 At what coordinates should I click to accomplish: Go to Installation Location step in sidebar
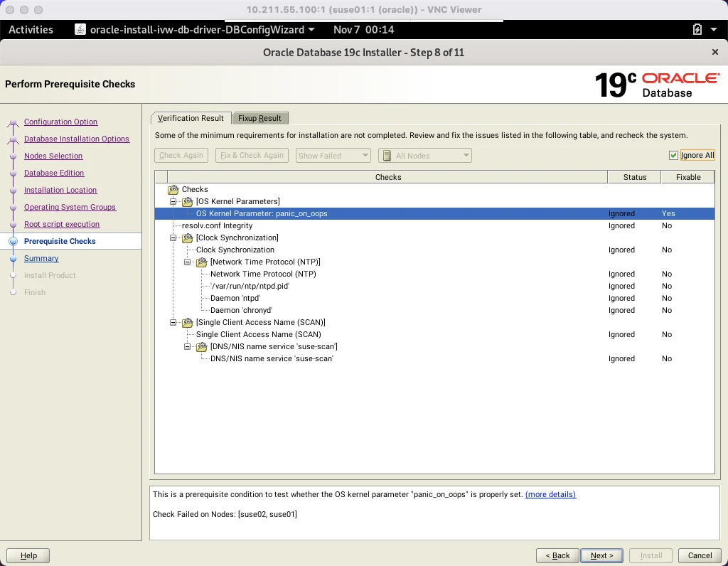[60, 190]
